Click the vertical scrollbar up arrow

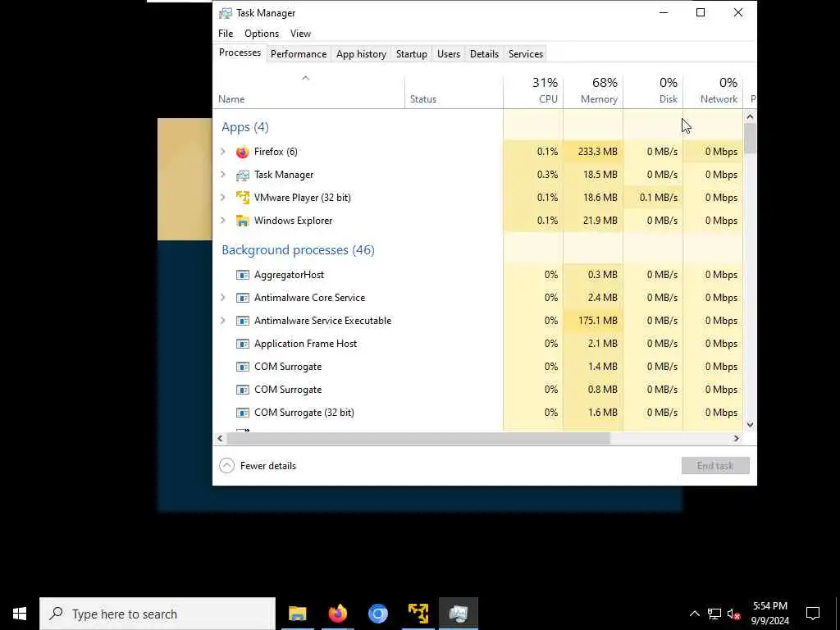click(x=750, y=116)
